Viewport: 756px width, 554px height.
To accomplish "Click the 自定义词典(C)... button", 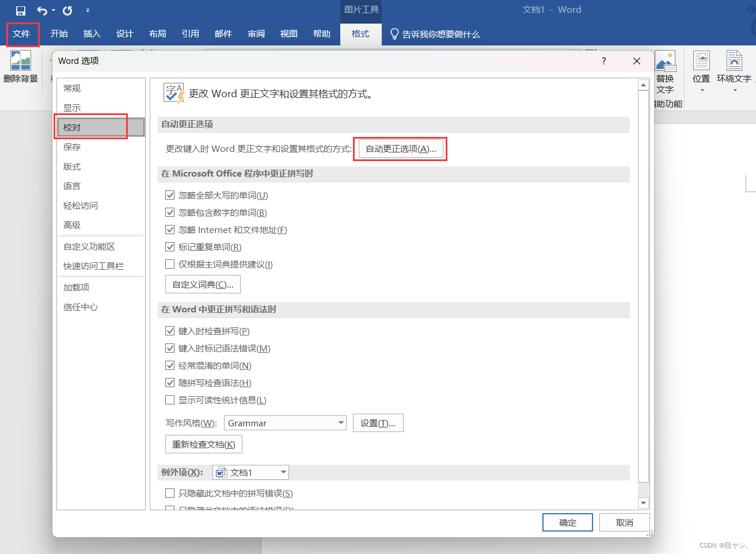I will 203,285.
